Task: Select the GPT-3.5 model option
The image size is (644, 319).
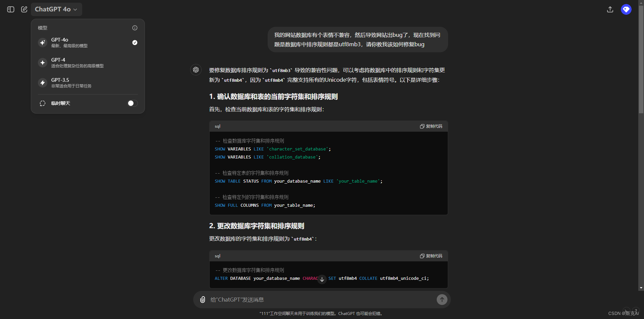Action: tap(88, 83)
